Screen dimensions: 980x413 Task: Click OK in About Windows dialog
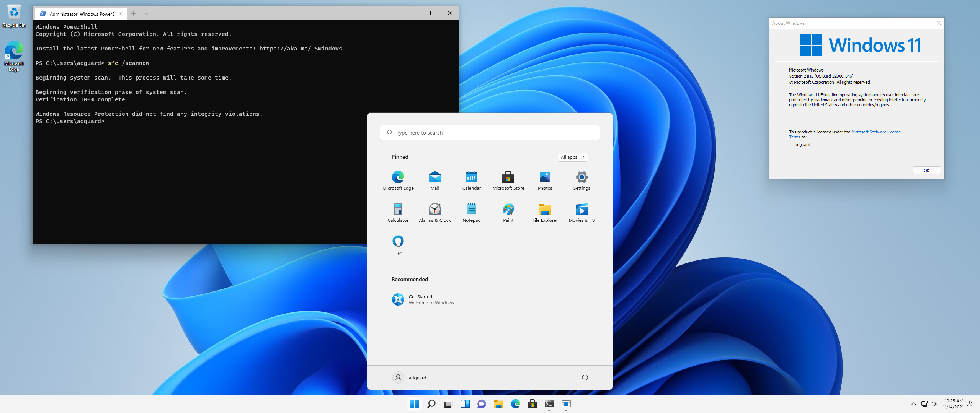point(926,171)
